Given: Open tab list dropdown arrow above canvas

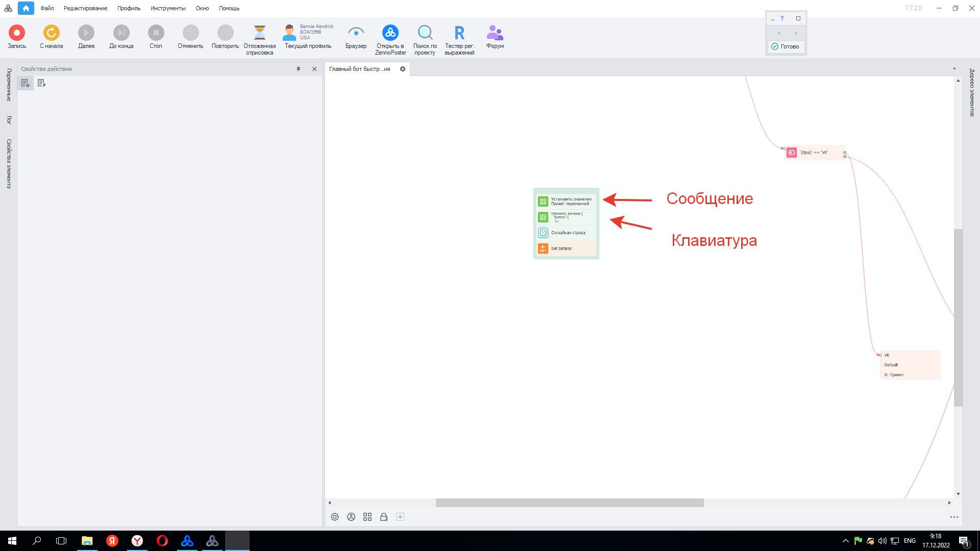Looking at the screenshot, I should pos(954,69).
